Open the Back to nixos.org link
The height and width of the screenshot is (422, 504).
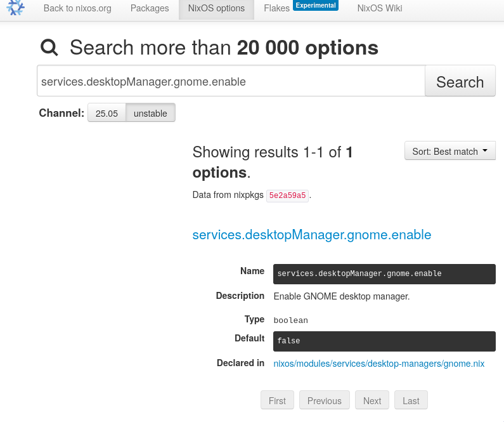(x=79, y=9)
